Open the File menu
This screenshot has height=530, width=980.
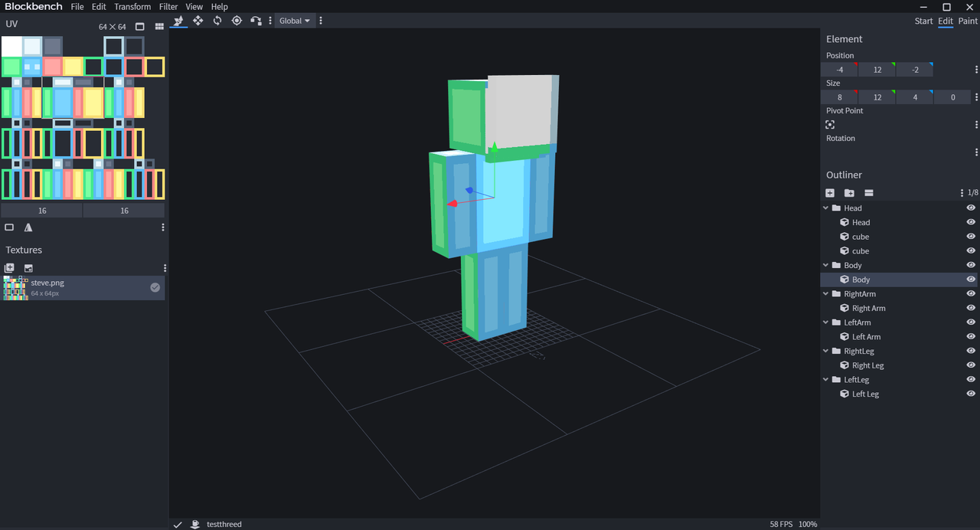click(77, 7)
